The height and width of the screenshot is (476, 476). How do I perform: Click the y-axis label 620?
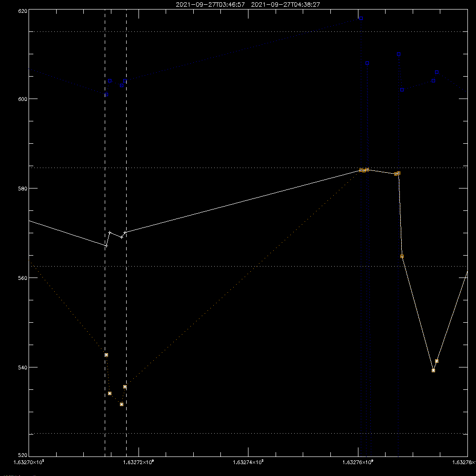tap(23, 11)
